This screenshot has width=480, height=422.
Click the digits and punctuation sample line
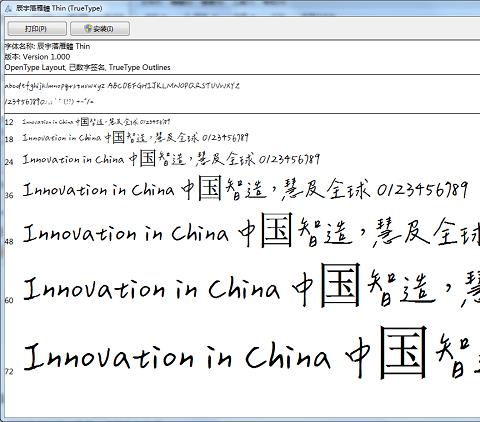pyautogui.click(x=49, y=101)
